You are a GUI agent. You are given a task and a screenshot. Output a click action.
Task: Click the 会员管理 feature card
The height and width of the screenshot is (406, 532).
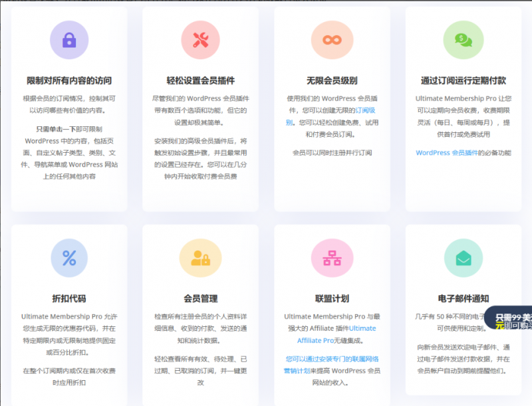pos(200,298)
